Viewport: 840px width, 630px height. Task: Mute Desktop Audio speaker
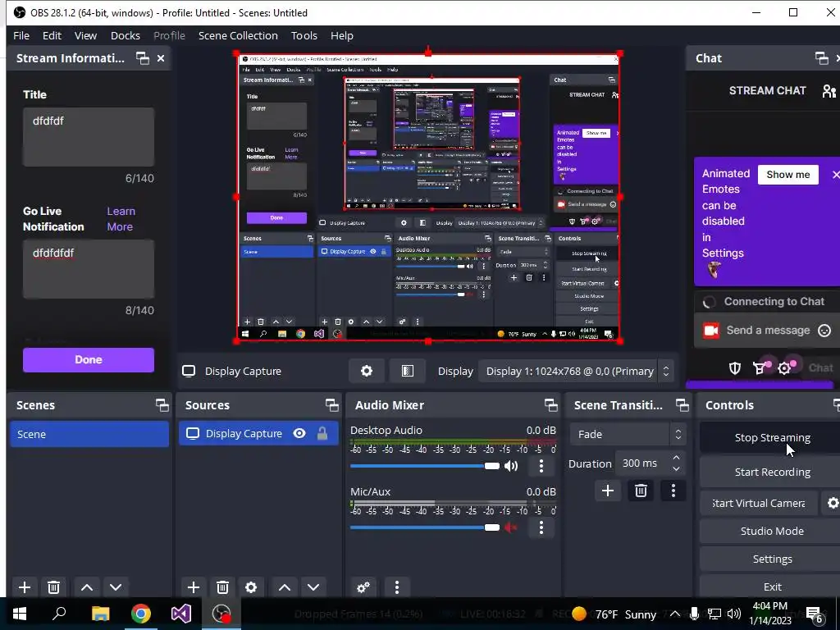510,466
